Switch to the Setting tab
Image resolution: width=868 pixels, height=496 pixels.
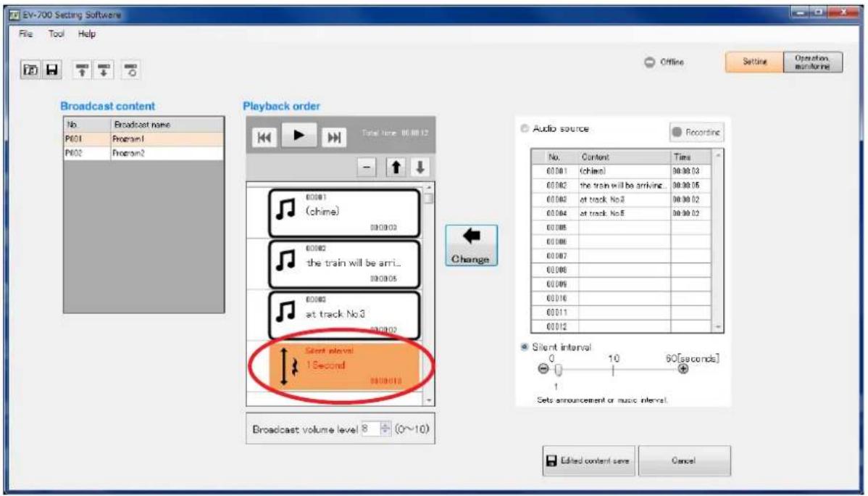[754, 62]
